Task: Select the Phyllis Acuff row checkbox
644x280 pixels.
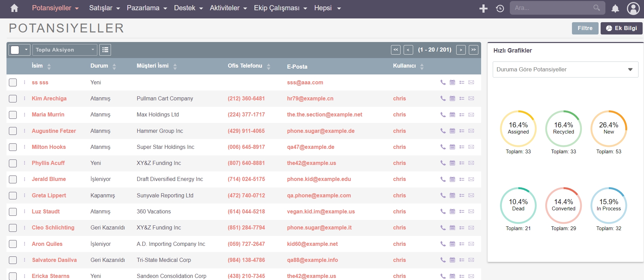Action: (13, 163)
